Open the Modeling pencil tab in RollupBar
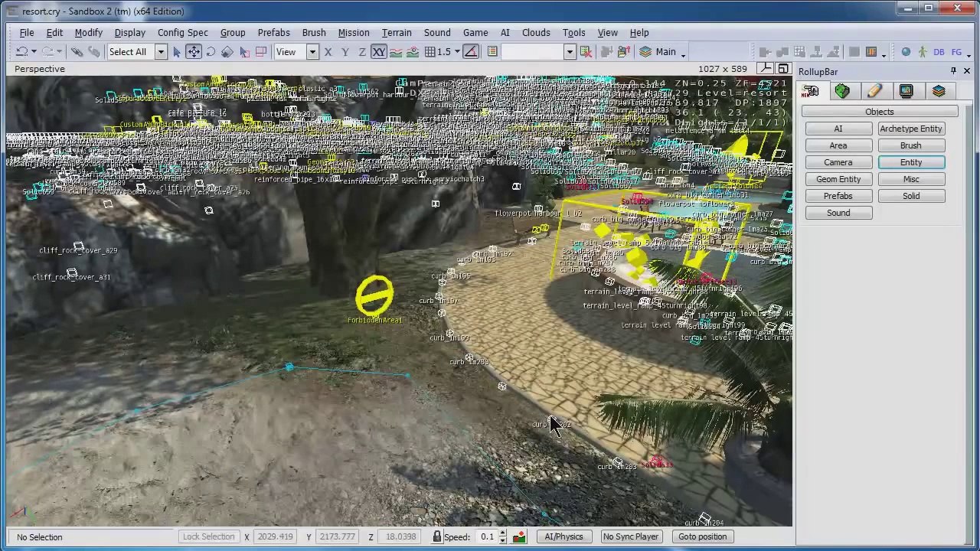 coord(874,91)
